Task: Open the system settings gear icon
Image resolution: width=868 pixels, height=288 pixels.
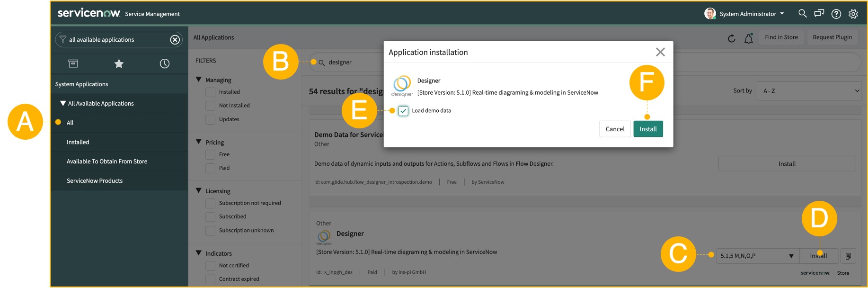Action: (x=853, y=14)
